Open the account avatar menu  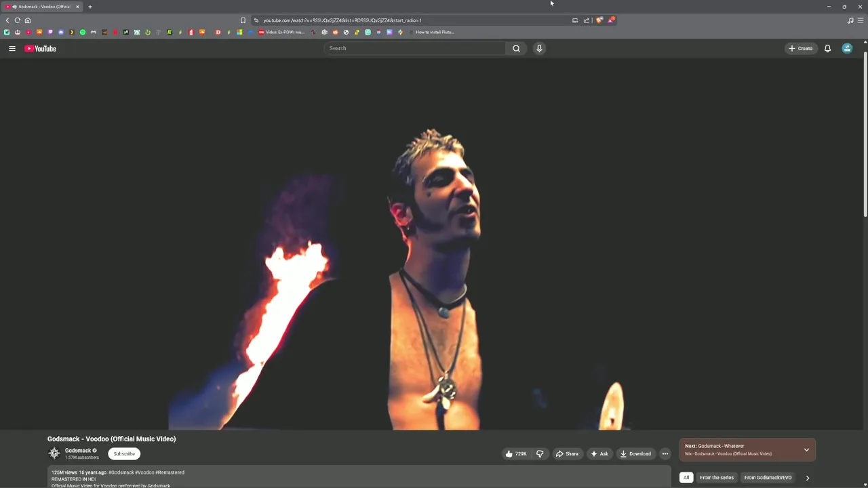pyautogui.click(x=847, y=48)
